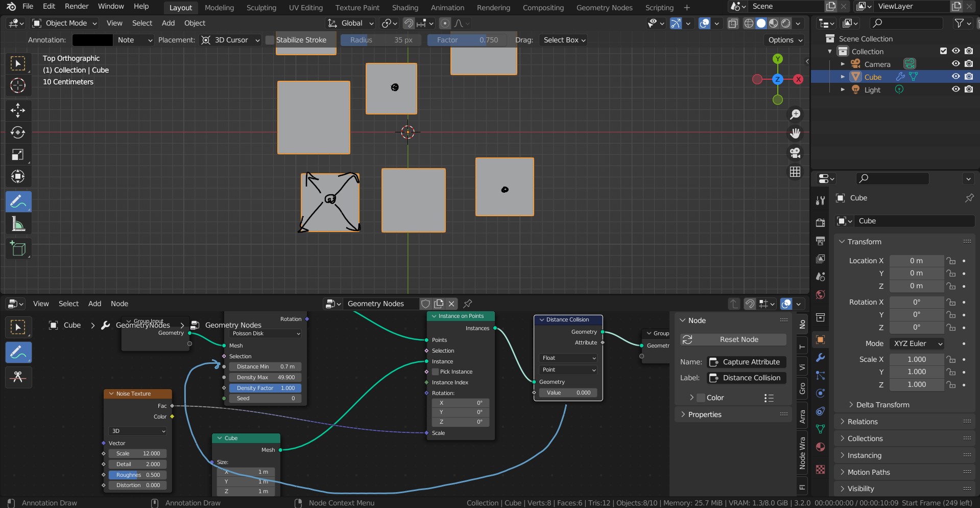Image resolution: width=980 pixels, height=508 pixels.
Task: Enable Stabilize Stroke checkbox
Action: 270,40
